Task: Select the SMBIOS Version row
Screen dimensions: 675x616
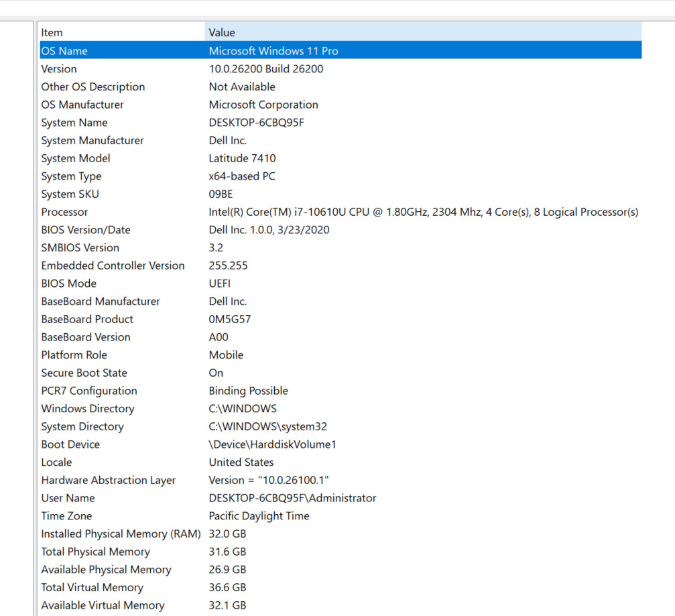Action: tap(341, 247)
